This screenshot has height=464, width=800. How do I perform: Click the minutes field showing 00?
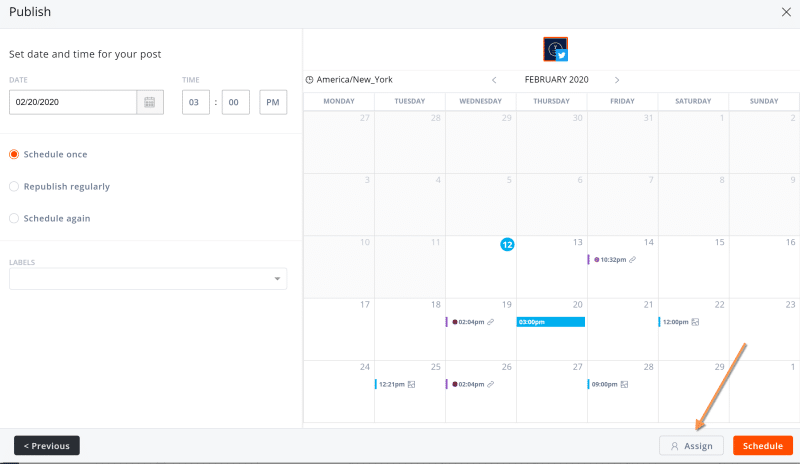point(236,102)
